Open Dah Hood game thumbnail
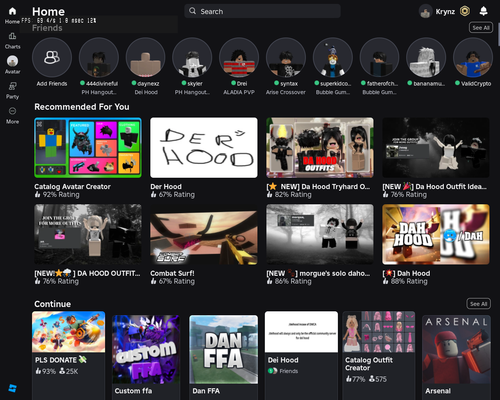 [x=436, y=234]
